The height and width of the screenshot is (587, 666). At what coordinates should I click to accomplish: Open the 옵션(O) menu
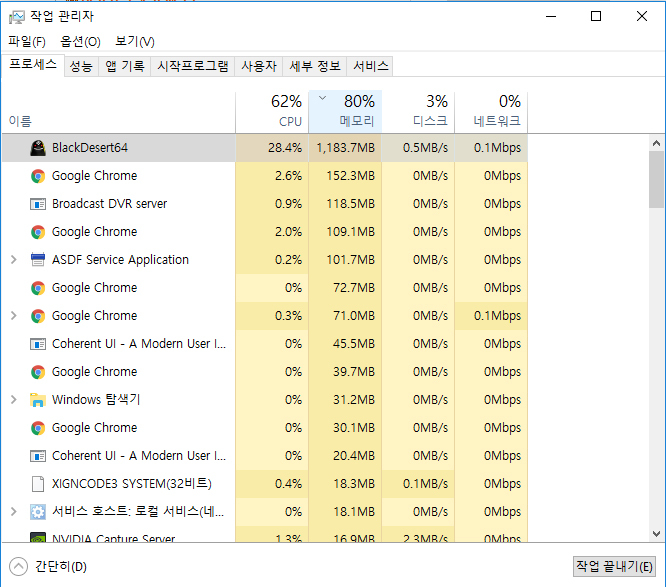pos(80,42)
